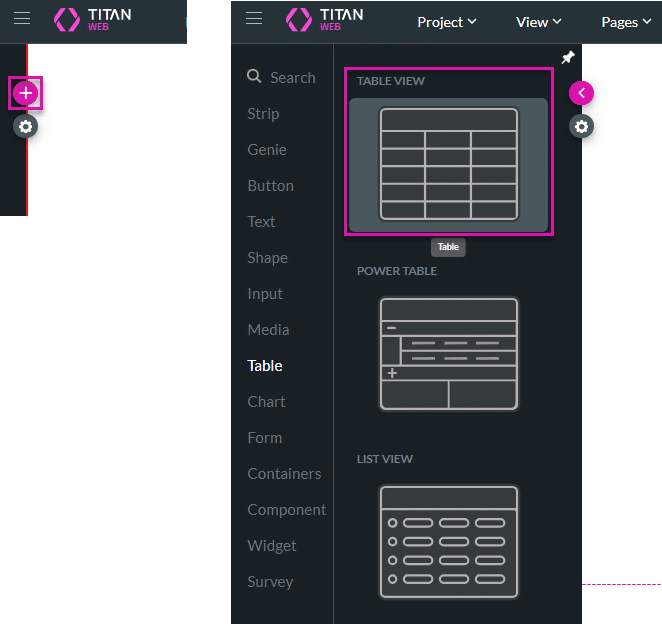The height and width of the screenshot is (624, 662).
Task: Pick the List View element
Action: pos(448,541)
